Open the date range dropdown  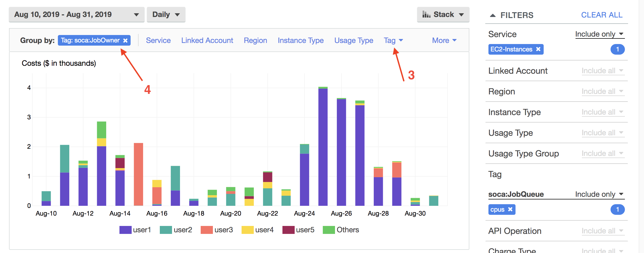[x=76, y=15]
